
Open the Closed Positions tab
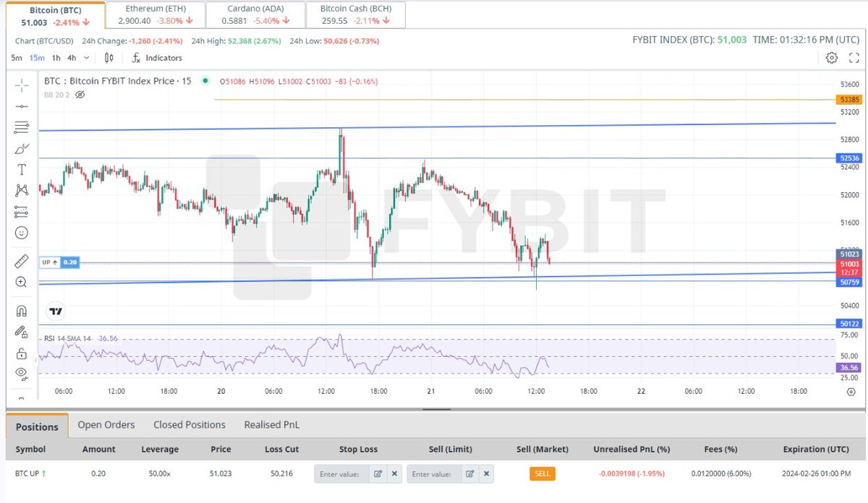click(190, 425)
